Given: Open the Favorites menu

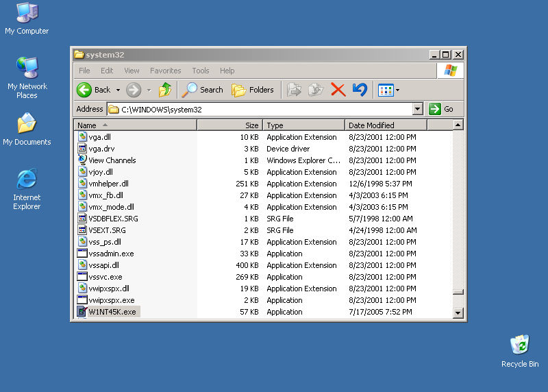Looking at the screenshot, I should (x=166, y=71).
